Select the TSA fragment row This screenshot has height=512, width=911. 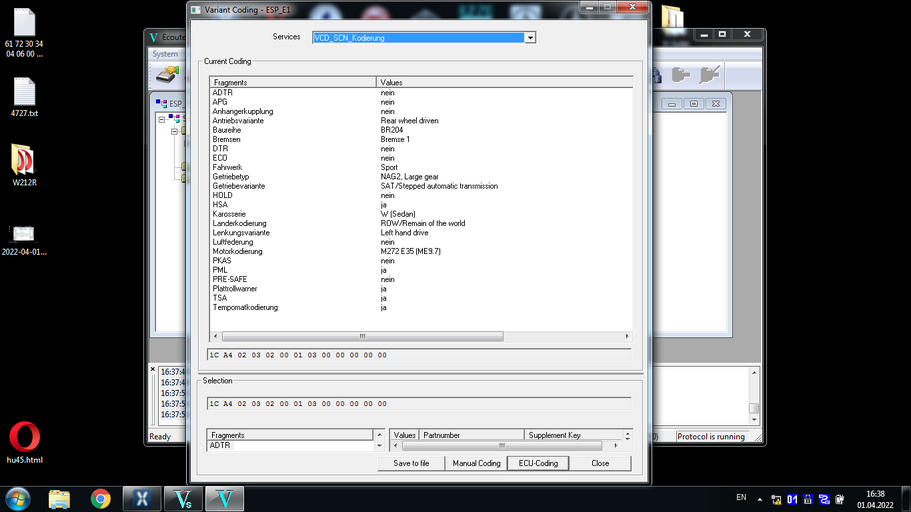point(220,298)
